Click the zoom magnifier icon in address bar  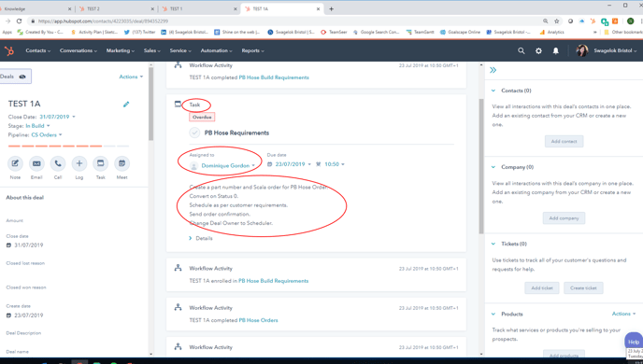pyautogui.click(x=545, y=21)
